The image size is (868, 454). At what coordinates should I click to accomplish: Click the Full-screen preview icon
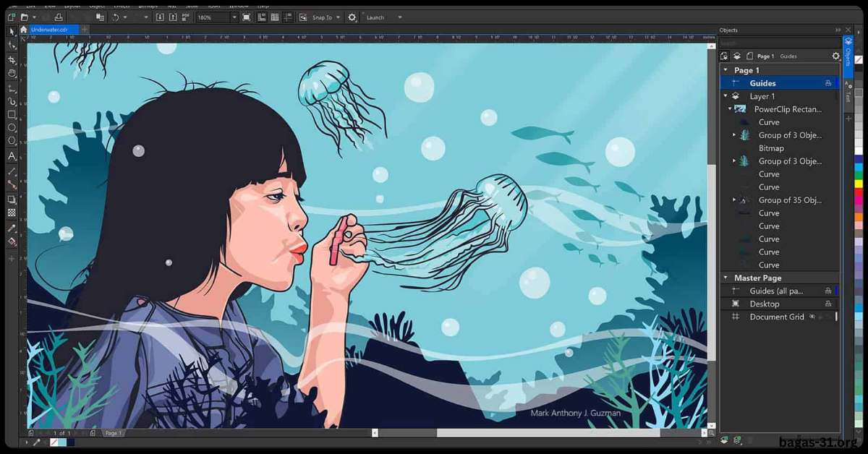(x=247, y=17)
